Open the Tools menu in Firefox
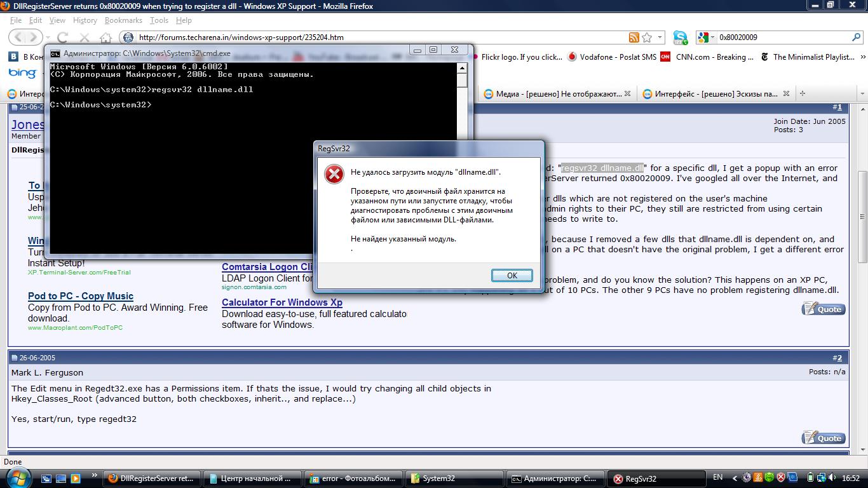Screen dimensions: 868x488 point(159,20)
